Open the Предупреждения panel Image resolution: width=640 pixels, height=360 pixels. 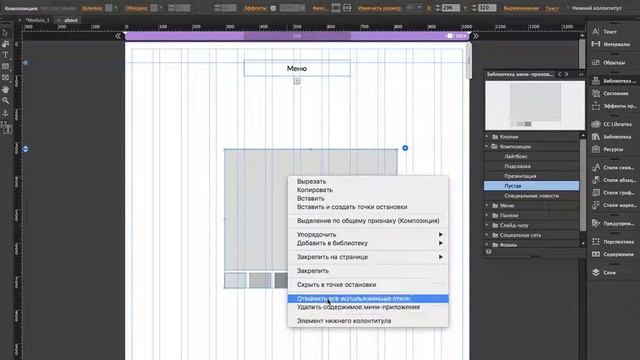click(613, 223)
